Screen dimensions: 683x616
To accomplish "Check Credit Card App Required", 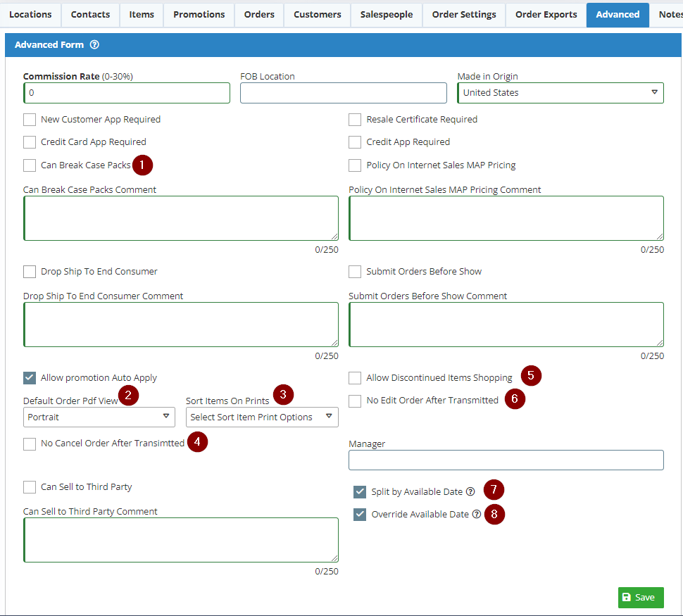I will click(x=30, y=142).
